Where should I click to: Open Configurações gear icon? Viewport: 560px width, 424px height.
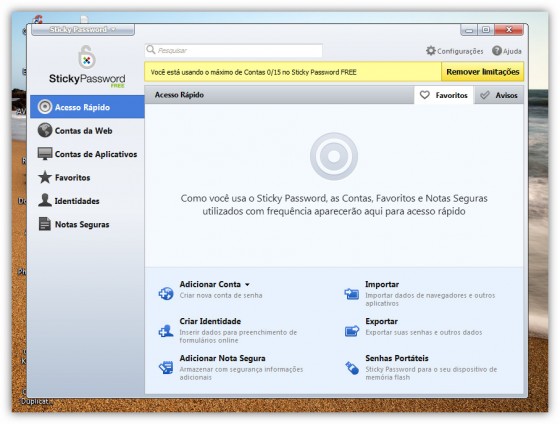click(x=431, y=51)
